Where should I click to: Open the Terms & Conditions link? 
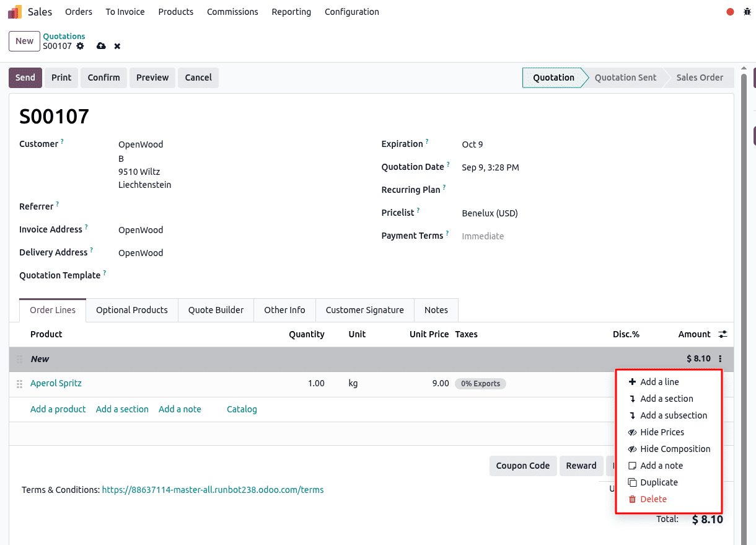coord(213,490)
